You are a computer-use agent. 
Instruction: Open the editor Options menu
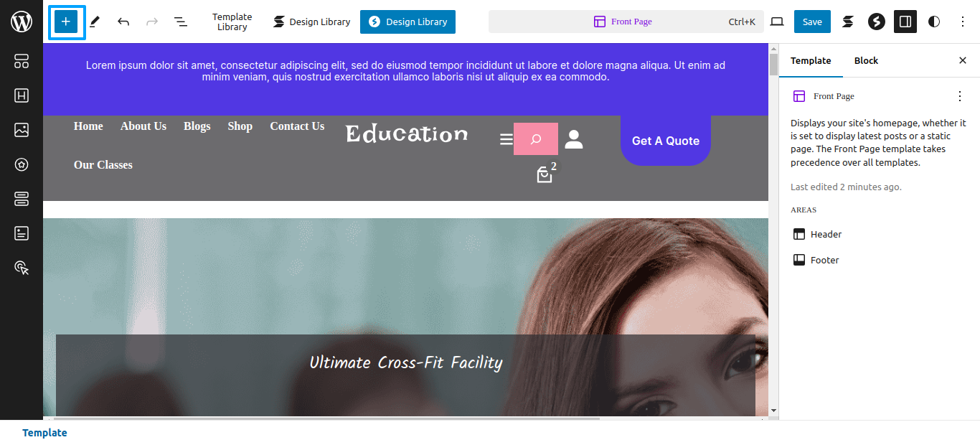click(x=963, y=22)
